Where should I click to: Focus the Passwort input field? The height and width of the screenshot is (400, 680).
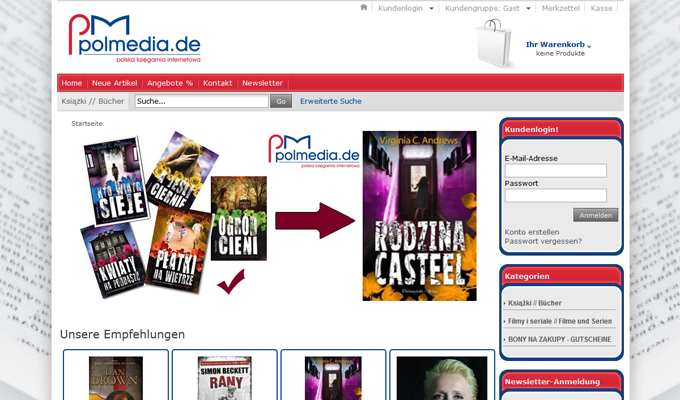pos(556,195)
